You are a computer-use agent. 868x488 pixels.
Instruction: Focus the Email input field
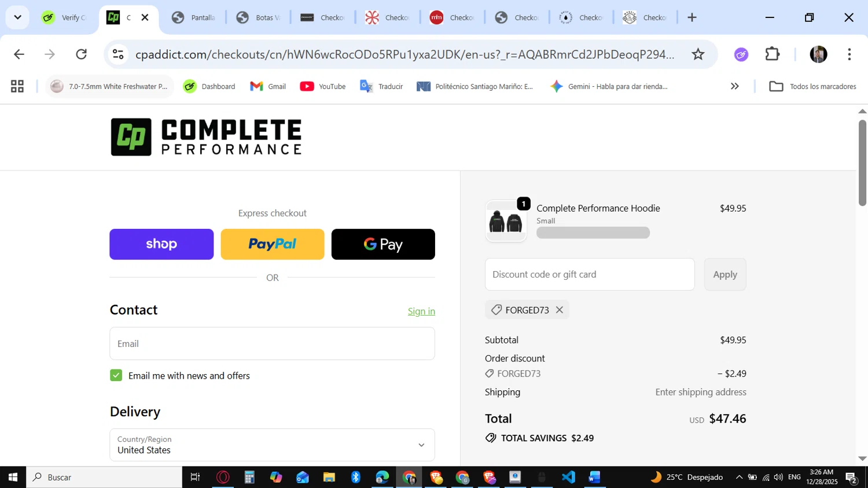(x=272, y=343)
